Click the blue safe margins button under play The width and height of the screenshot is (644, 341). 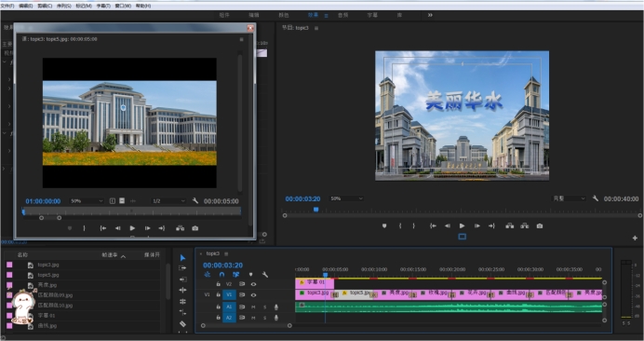[462, 237]
